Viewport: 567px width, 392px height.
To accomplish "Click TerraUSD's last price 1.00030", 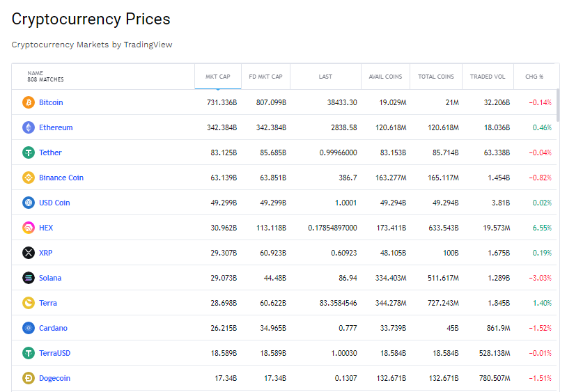I will coord(344,353).
